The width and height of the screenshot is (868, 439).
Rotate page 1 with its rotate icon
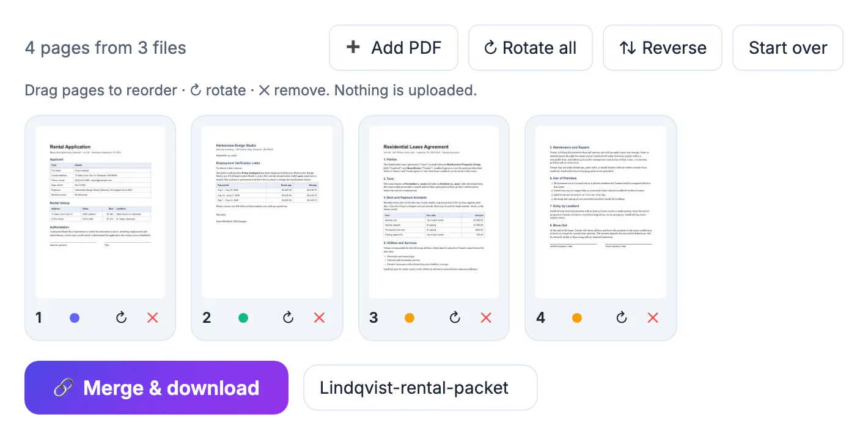point(121,317)
